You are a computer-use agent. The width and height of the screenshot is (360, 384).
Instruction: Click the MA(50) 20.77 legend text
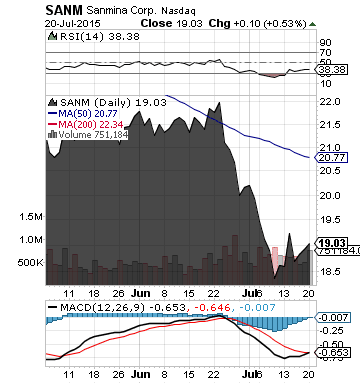tap(88, 114)
